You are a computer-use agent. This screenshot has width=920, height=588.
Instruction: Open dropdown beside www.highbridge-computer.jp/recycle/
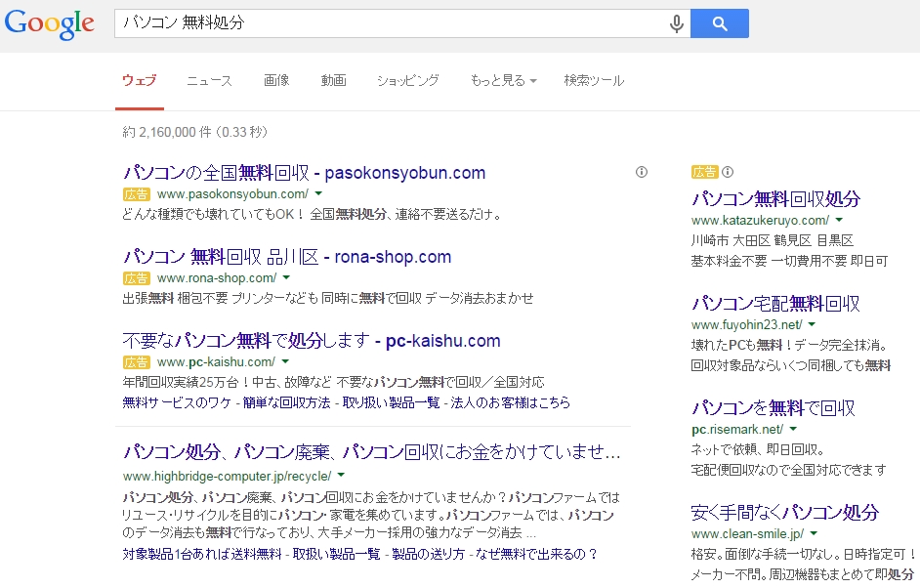point(341,476)
